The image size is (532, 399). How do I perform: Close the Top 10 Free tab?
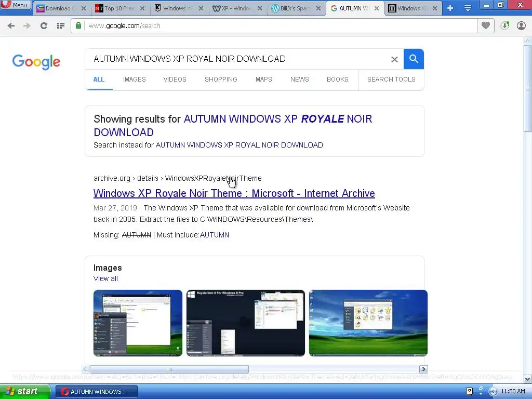142,8
